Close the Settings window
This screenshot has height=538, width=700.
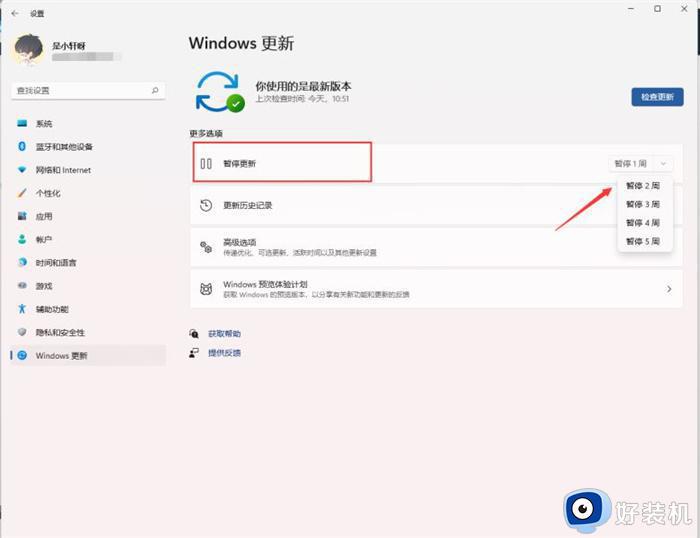pos(684,9)
